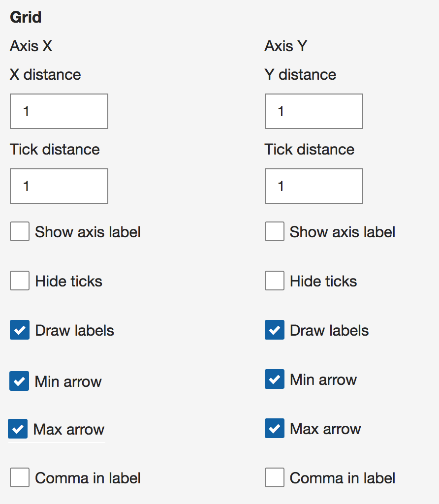Enable Comma in label for Axis Y
Image resolution: width=439 pixels, height=504 pixels.
(275, 477)
